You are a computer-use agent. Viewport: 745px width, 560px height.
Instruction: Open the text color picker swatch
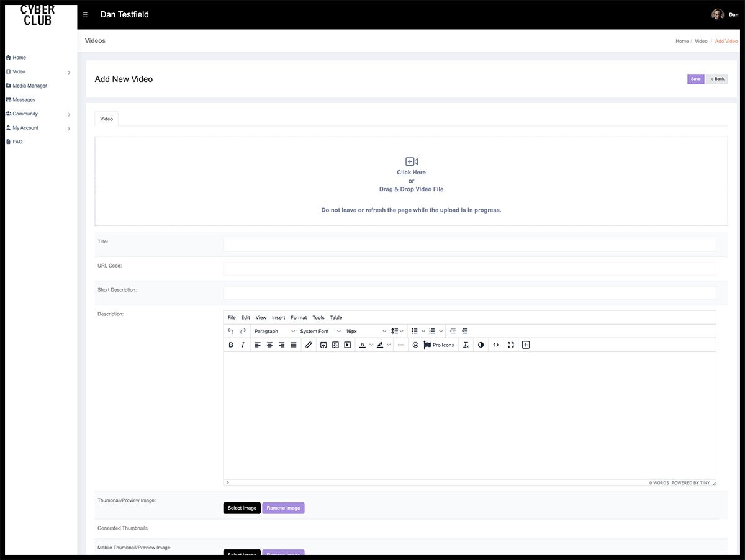coord(363,345)
